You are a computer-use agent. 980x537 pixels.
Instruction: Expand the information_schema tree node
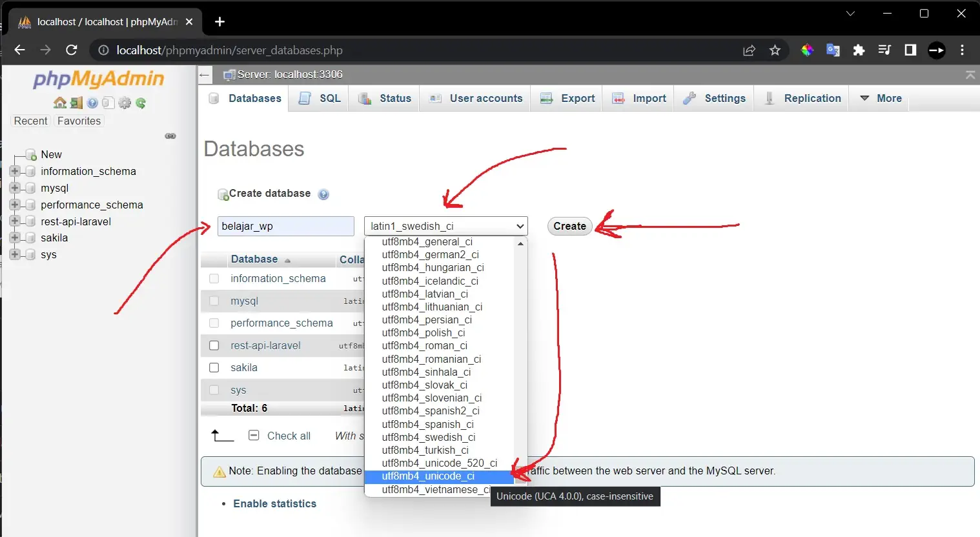click(x=15, y=172)
